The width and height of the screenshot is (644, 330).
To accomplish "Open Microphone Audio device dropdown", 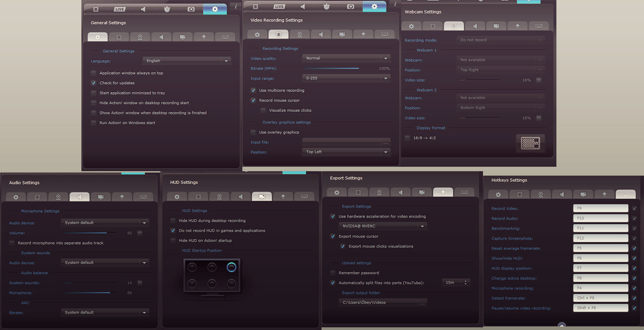I will pos(105,223).
